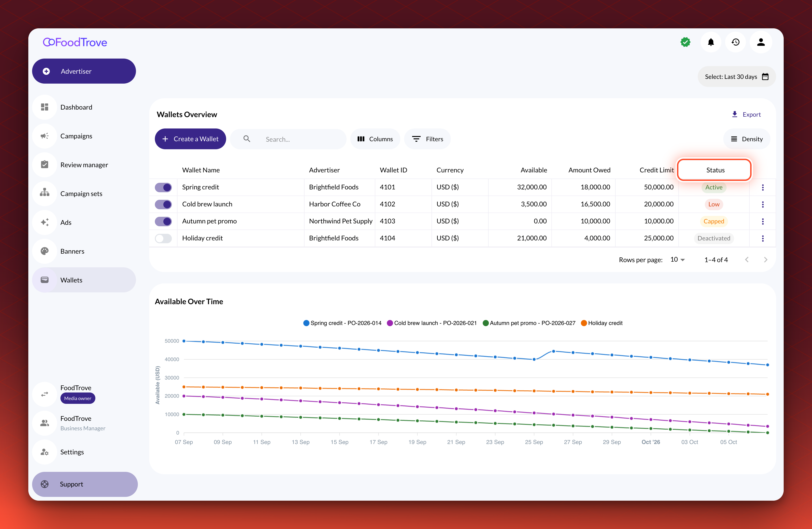
Task: Click the Advertiser button
Action: point(84,71)
